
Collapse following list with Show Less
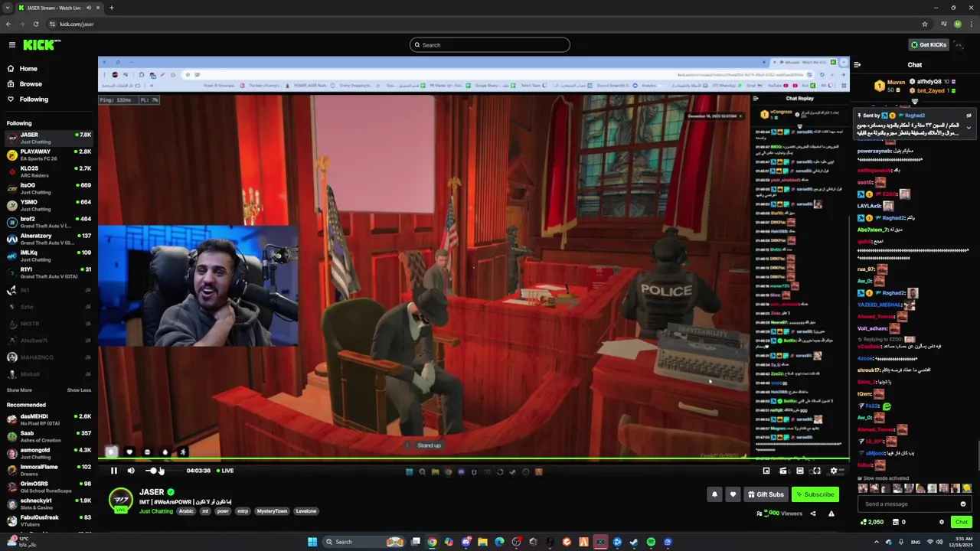click(79, 390)
